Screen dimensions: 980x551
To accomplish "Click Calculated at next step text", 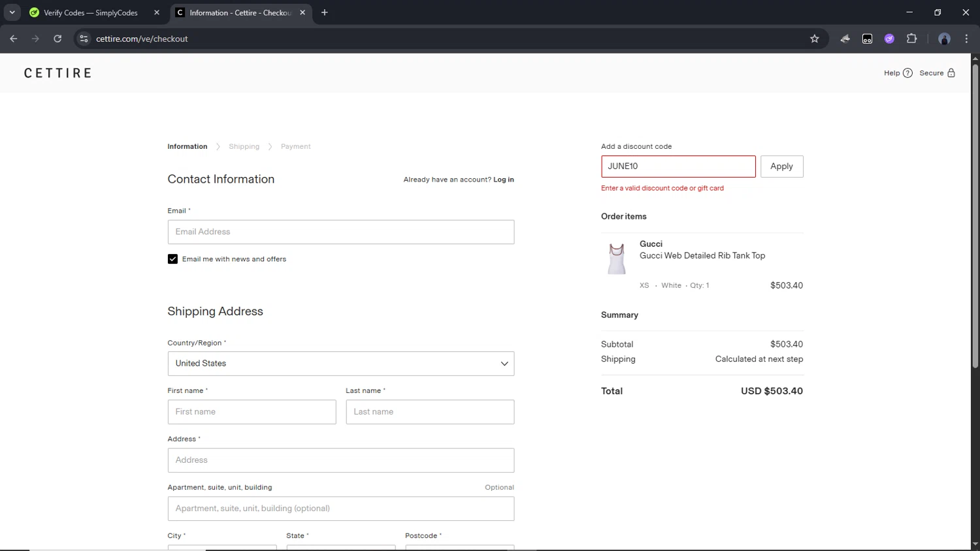I will point(759,359).
